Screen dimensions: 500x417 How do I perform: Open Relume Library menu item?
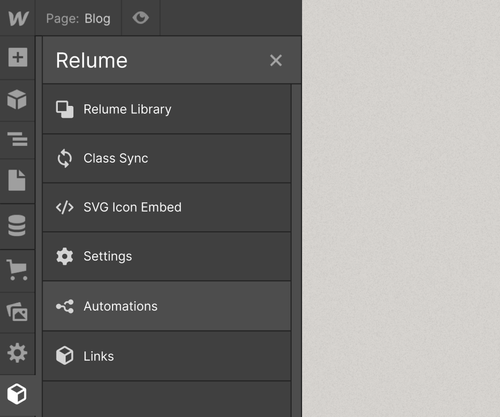coord(167,109)
